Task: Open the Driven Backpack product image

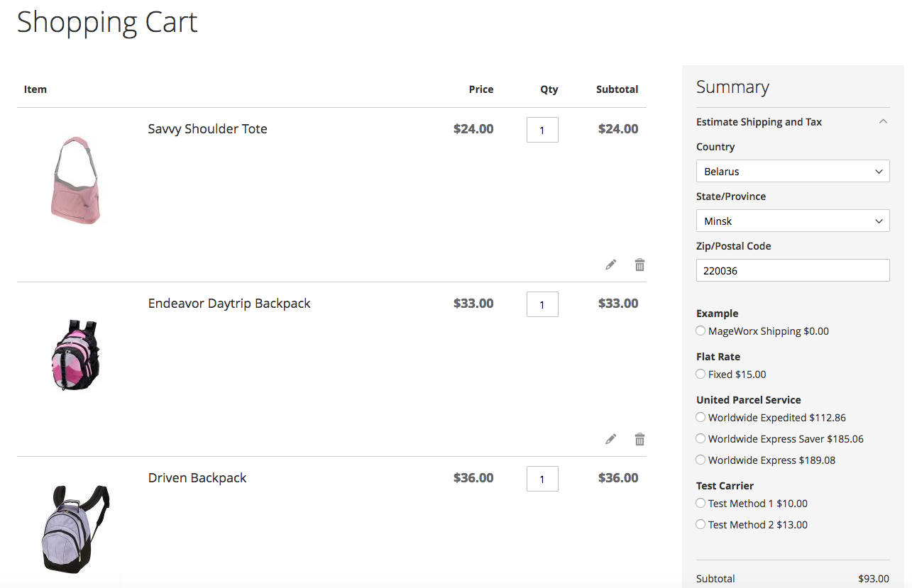Action: coord(75,528)
